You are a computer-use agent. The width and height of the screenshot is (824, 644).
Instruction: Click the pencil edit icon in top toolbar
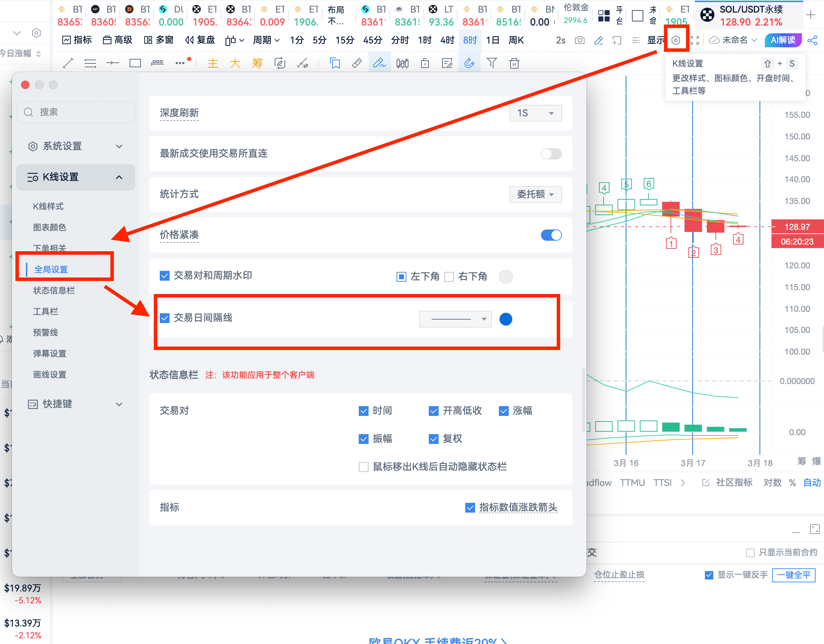point(598,40)
